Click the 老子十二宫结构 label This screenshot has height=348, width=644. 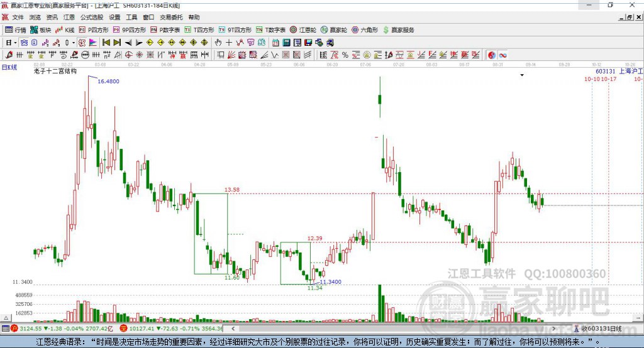(55, 71)
